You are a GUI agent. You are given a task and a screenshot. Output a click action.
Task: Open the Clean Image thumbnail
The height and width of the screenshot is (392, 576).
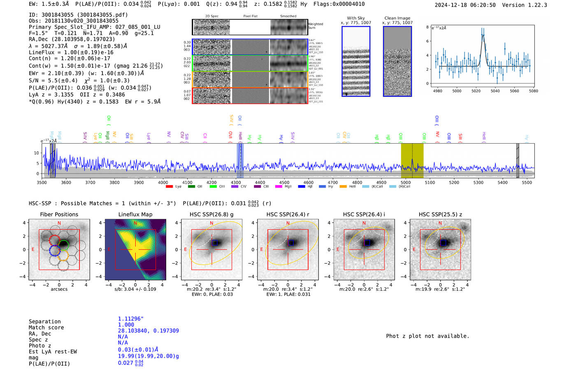click(x=397, y=61)
